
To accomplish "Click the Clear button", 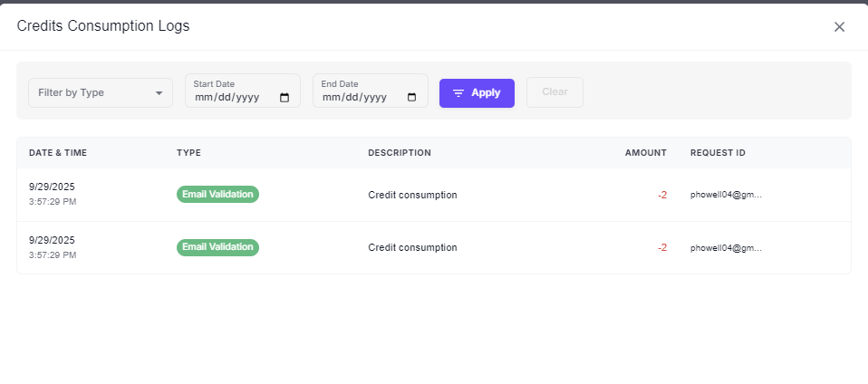I will point(555,92).
